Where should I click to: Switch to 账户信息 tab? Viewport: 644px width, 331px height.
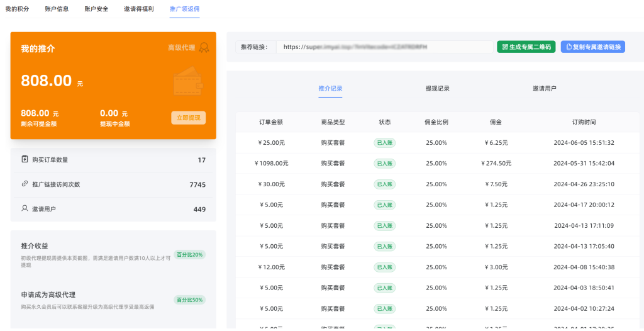57,9
